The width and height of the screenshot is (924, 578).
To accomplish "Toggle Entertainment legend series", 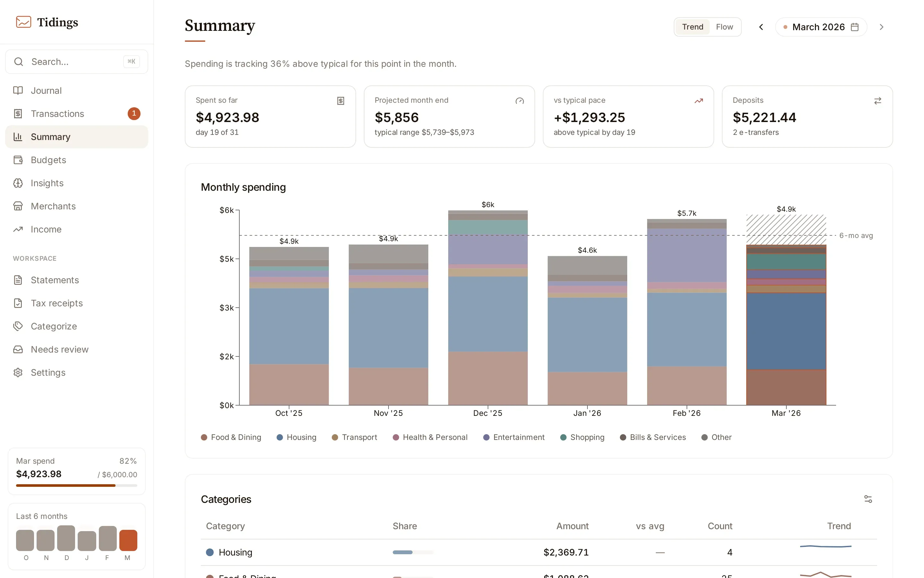I will click(514, 437).
